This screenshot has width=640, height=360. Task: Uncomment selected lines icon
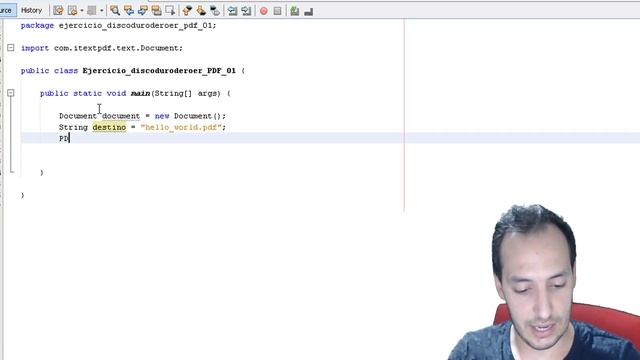[309, 11]
